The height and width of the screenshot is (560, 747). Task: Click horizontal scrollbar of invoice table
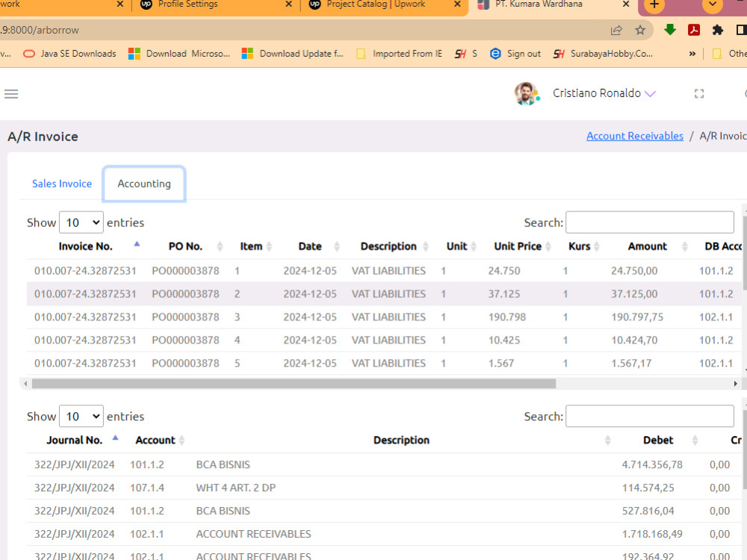tap(294, 383)
